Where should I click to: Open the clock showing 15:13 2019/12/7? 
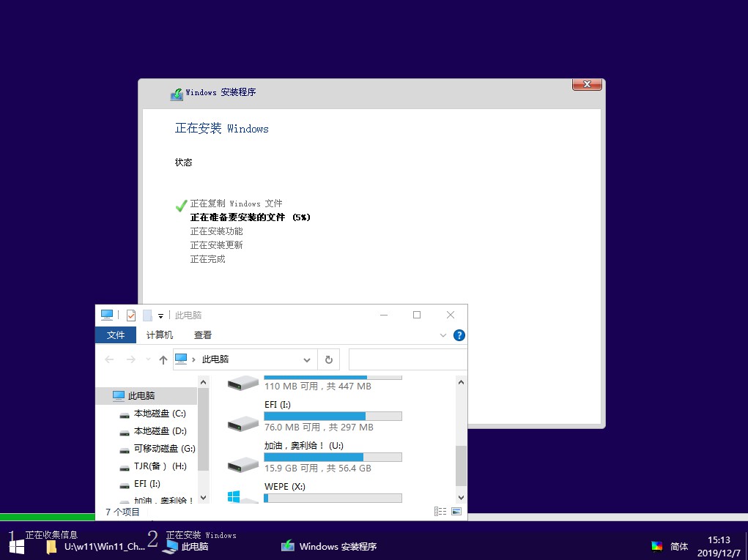coord(719,547)
